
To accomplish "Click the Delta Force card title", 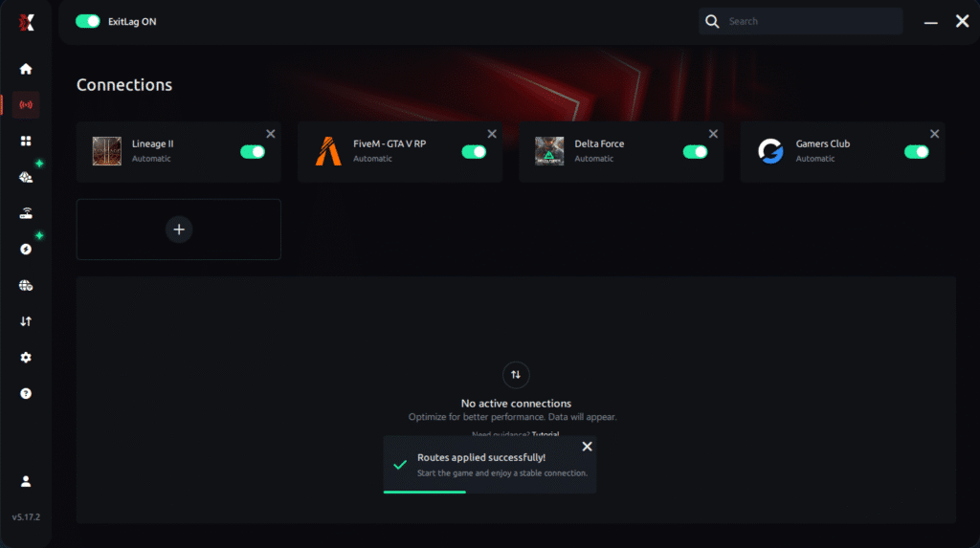I will click(599, 143).
